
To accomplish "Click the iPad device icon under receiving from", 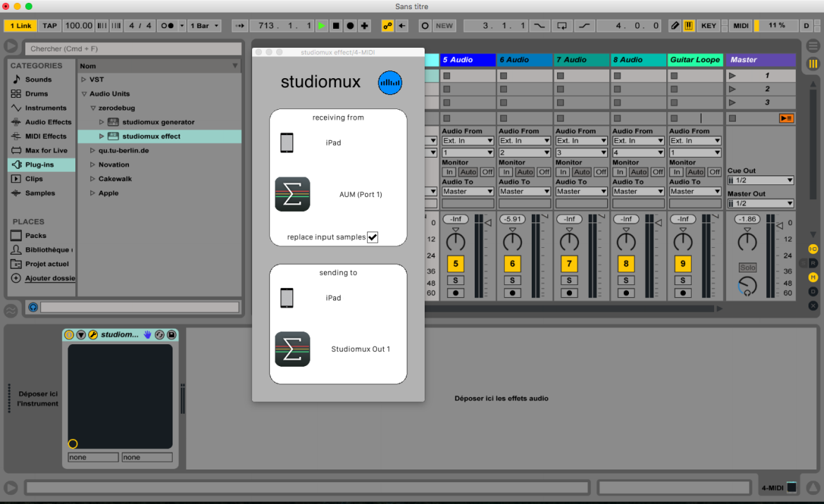I will (x=287, y=143).
